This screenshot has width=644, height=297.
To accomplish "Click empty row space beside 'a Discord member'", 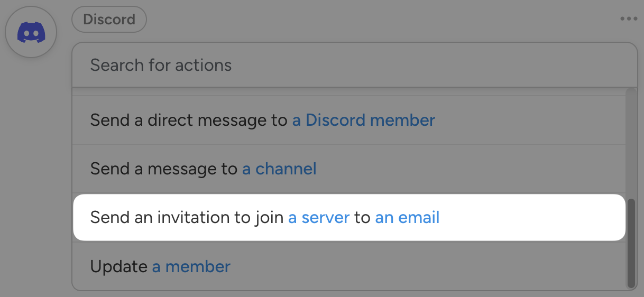I will (x=529, y=120).
